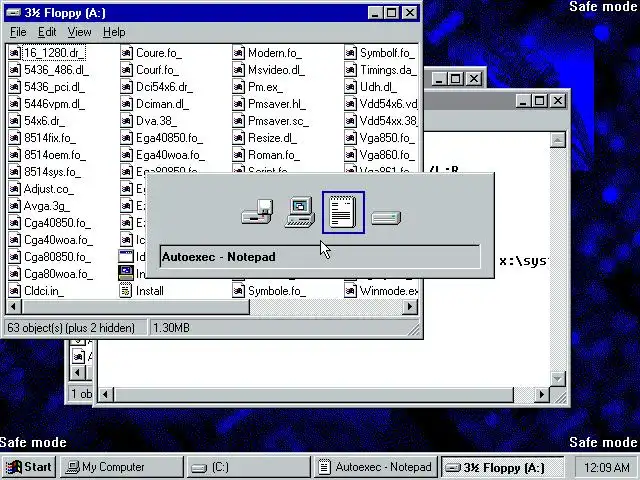Viewport: 640px width, 480px height.
Task: Click Notepad vertical scrollbar track
Action: coord(557,259)
